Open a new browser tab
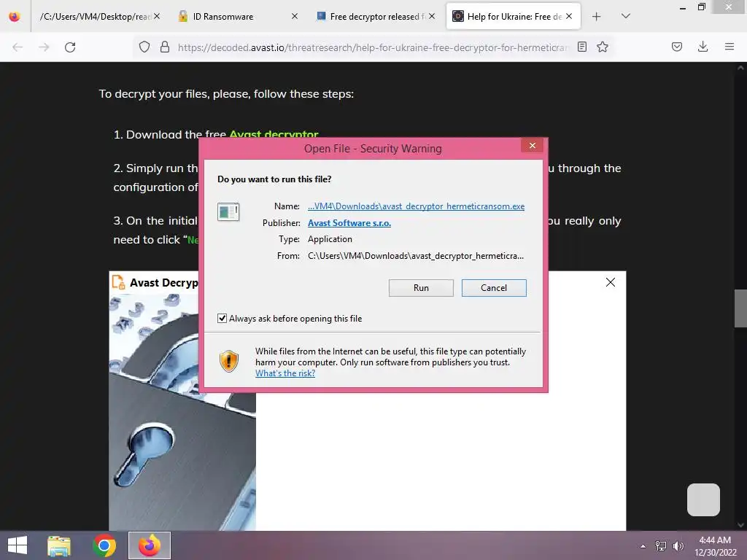This screenshot has height=560, width=747. [596, 17]
